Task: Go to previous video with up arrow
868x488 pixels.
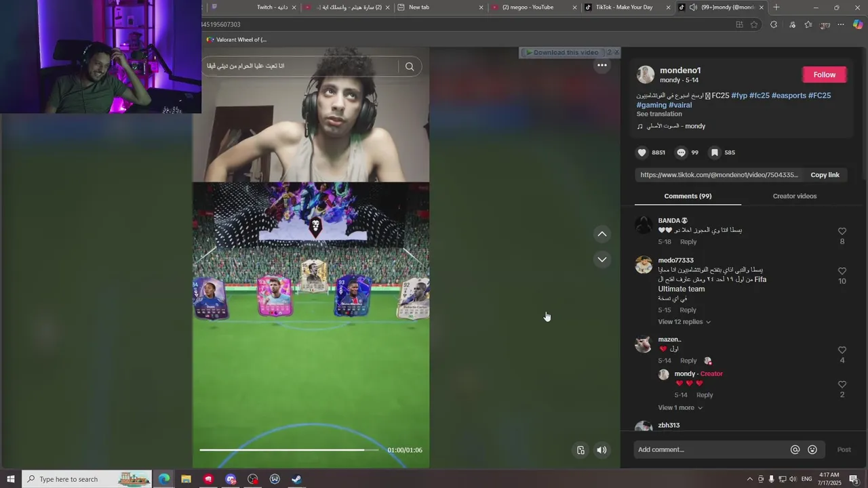Action: 601,234
